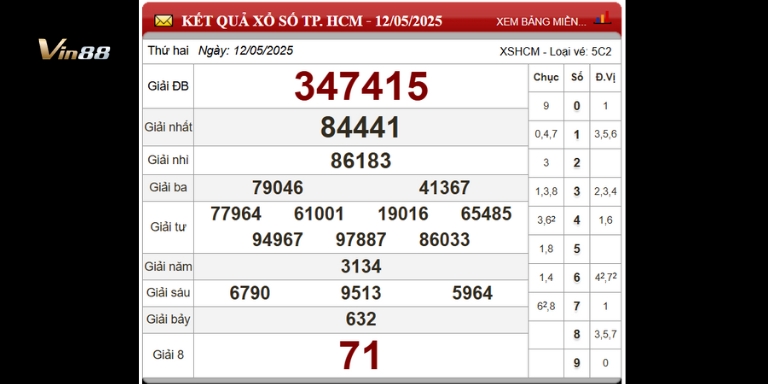
Task: Click the Giải sáu row label
Action: pyautogui.click(x=168, y=293)
